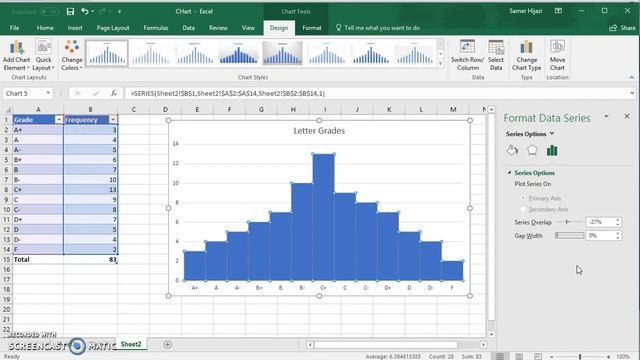The image size is (640, 360).
Task: Select the first chart style thumbnail
Action: pyautogui.click(x=107, y=53)
